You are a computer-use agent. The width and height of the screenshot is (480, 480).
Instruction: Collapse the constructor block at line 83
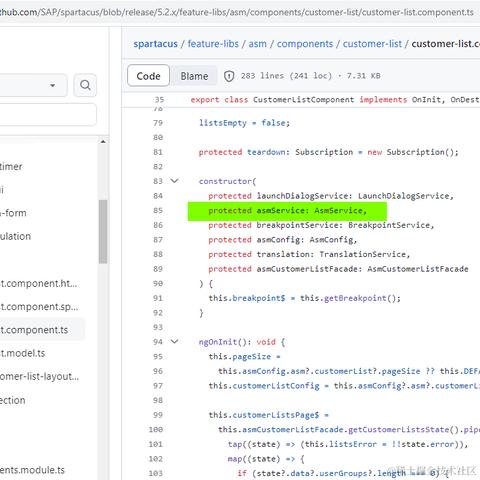[x=174, y=181]
